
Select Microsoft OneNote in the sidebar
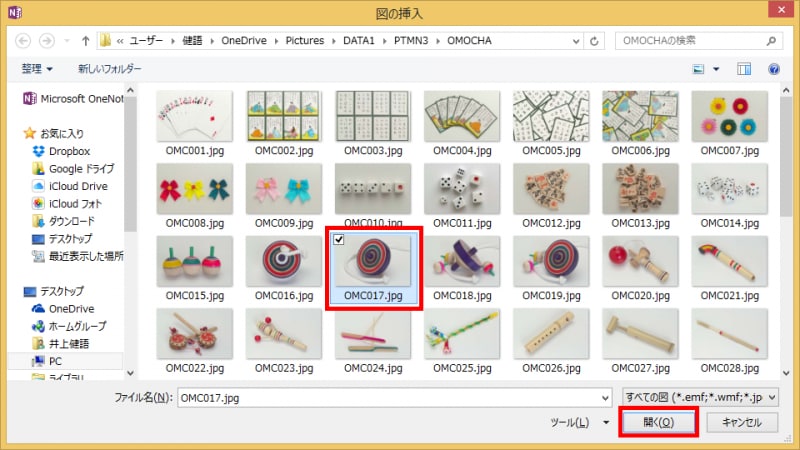tap(73, 98)
